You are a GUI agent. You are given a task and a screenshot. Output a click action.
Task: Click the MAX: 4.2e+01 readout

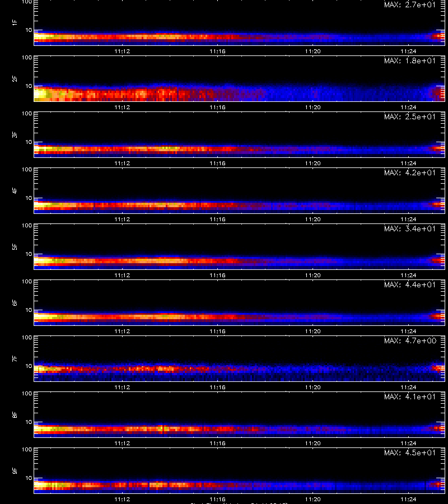coord(410,172)
